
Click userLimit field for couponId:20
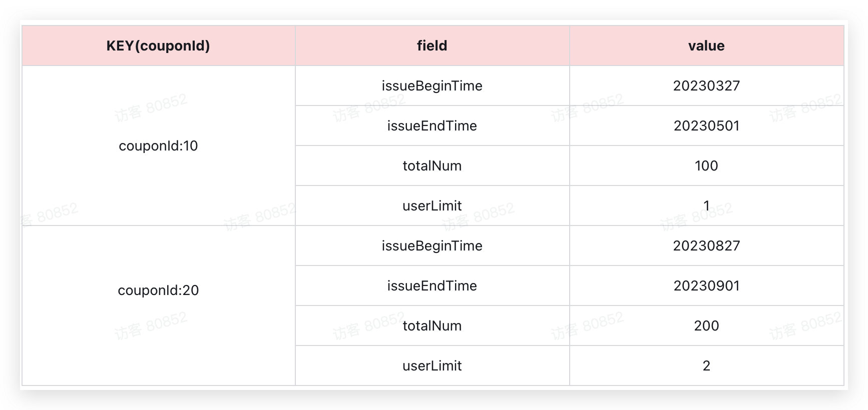[x=432, y=366]
